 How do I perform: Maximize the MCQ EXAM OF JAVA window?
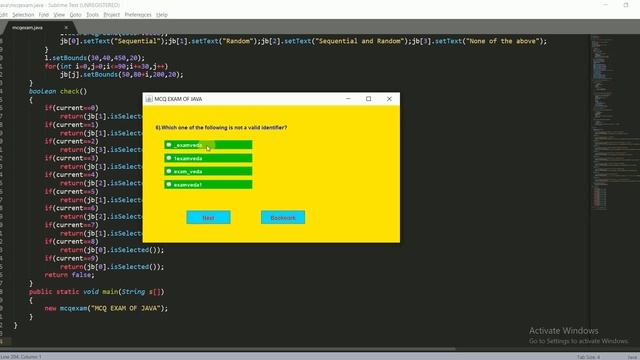click(x=369, y=99)
